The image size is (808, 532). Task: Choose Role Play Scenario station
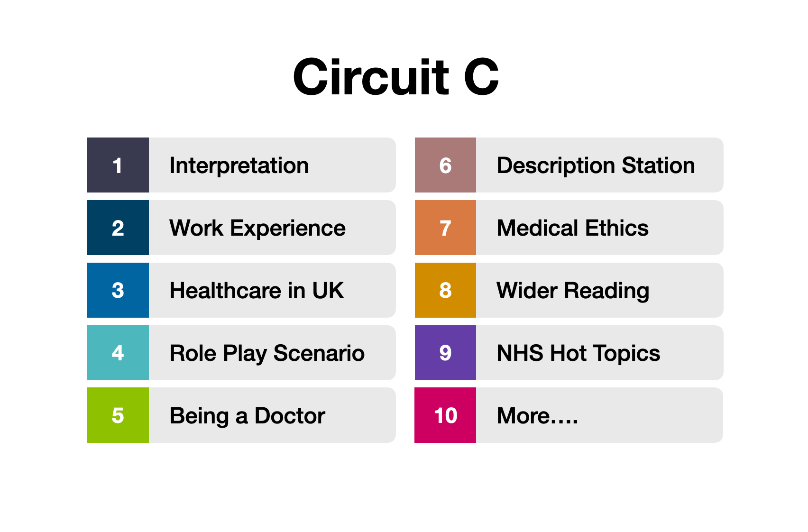[x=267, y=353]
